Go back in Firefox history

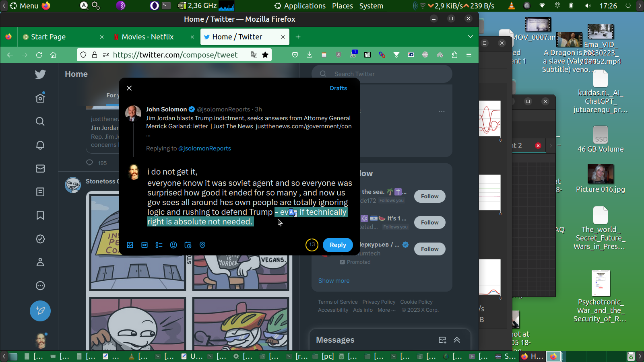coord(10,55)
